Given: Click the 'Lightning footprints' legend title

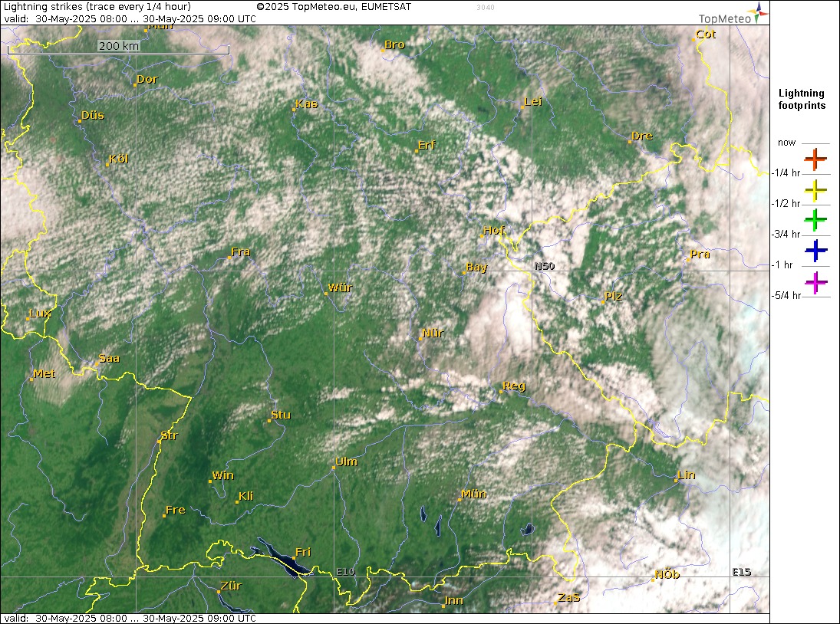Looking at the screenshot, I should [802, 100].
